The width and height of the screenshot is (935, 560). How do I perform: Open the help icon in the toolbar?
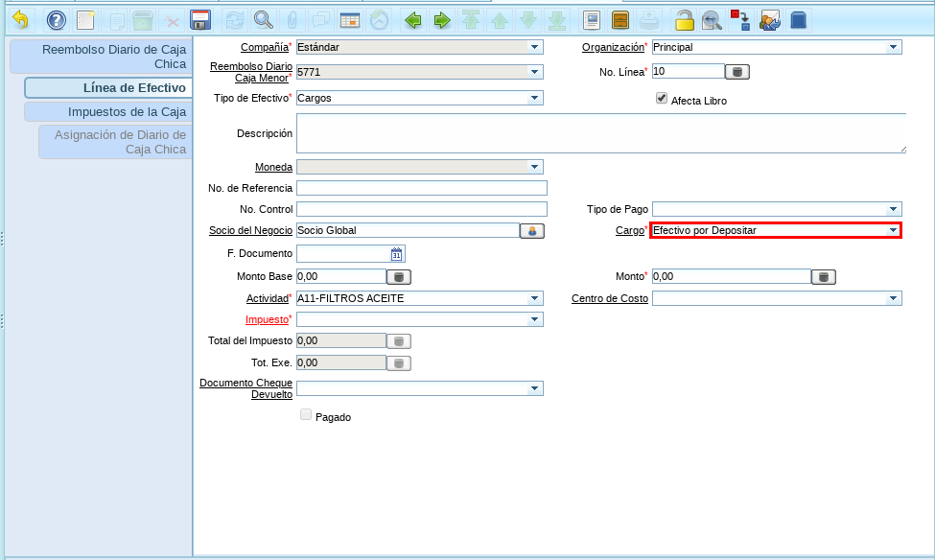click(57, 20)
